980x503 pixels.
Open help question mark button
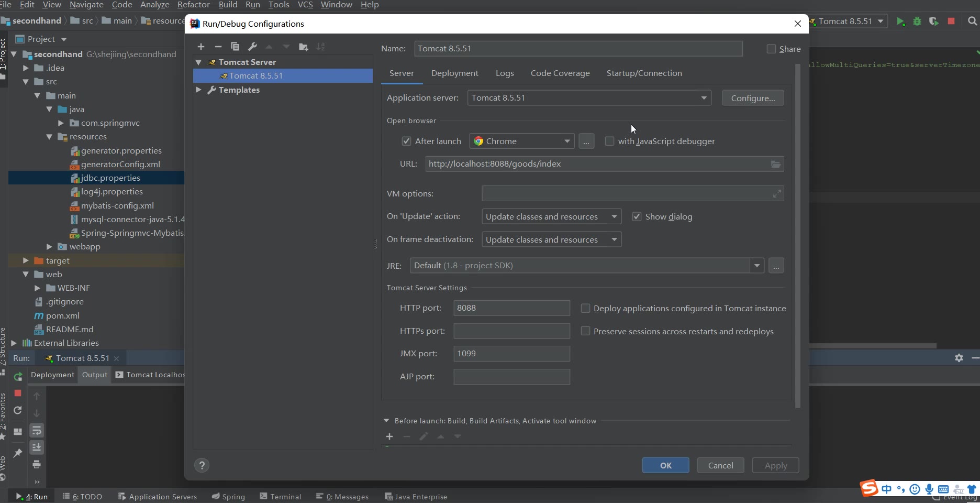pos(202,465)
